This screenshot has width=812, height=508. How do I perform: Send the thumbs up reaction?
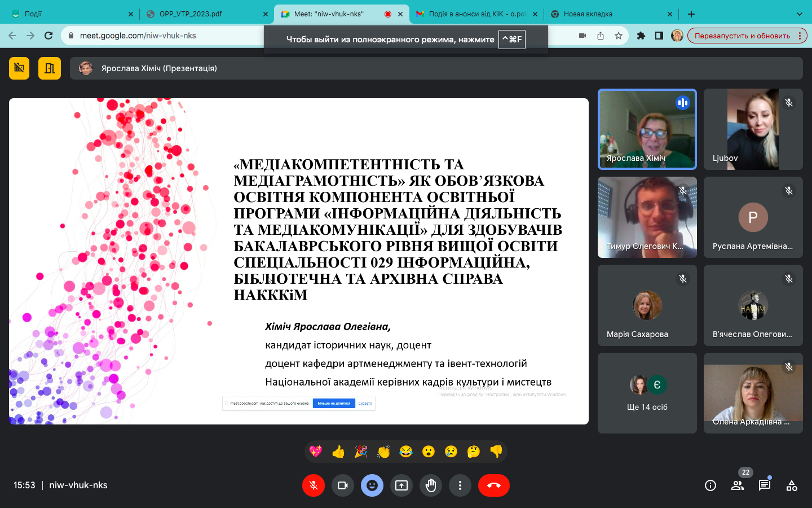click(x=338, y=452)
